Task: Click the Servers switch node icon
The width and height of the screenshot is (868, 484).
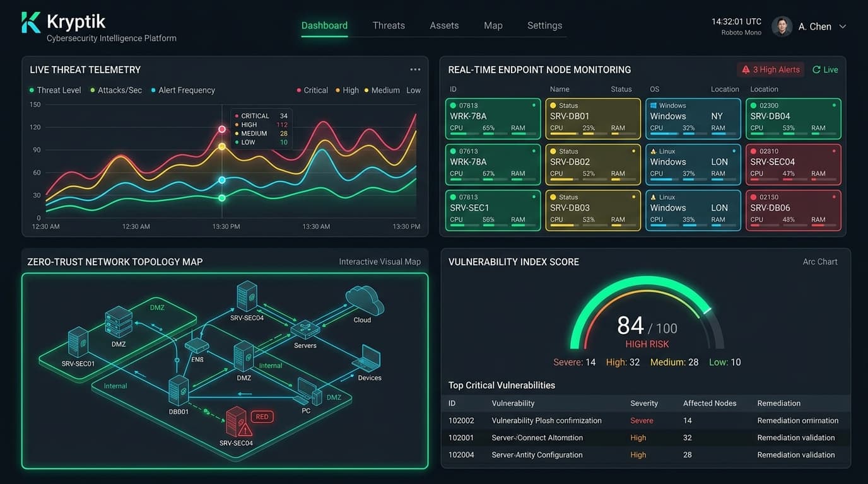Action: (x=305, y=329)
